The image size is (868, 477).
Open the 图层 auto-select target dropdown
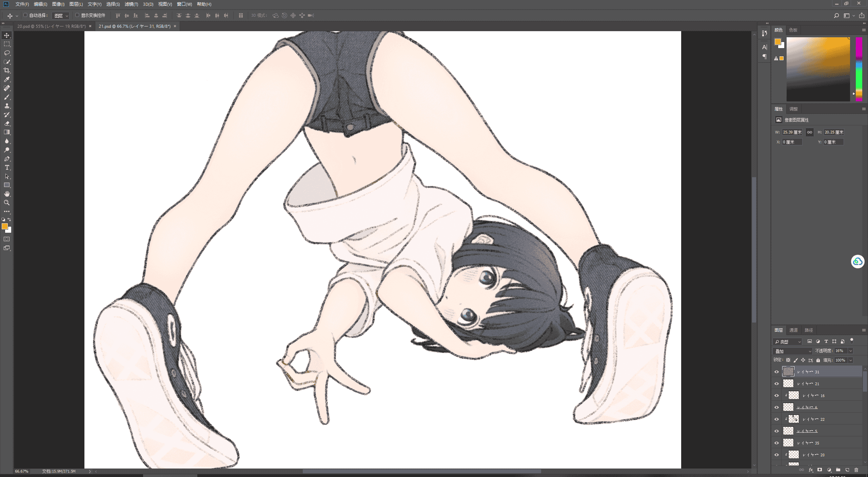[61, 16]
